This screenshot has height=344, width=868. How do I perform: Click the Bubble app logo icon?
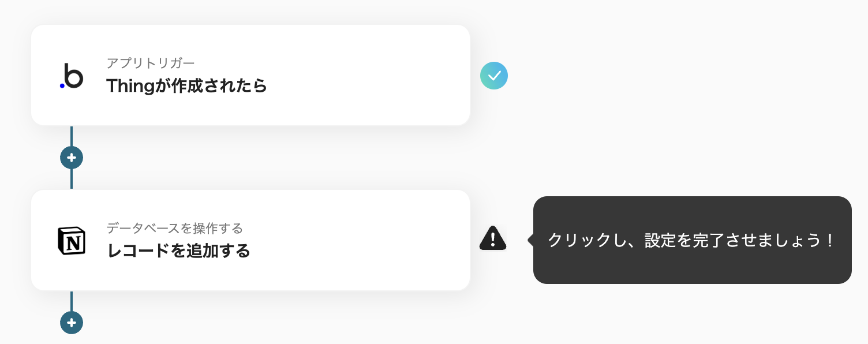coord(72,76)
